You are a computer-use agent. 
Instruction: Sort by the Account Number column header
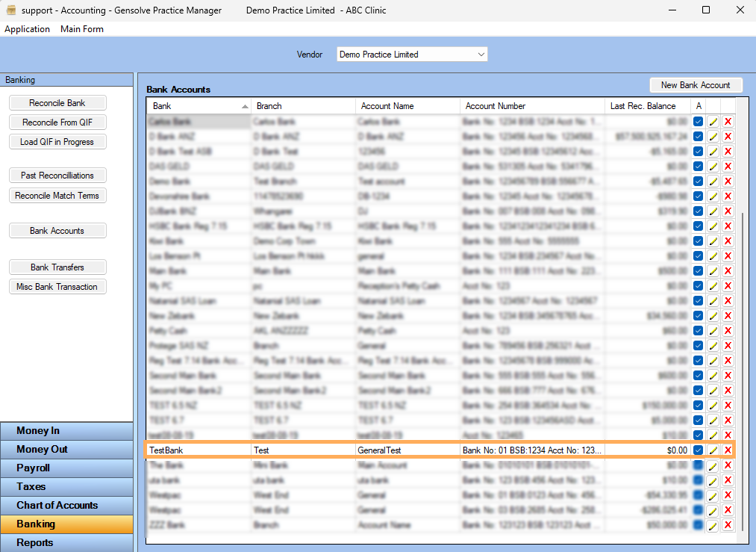(x=532, y=106)
